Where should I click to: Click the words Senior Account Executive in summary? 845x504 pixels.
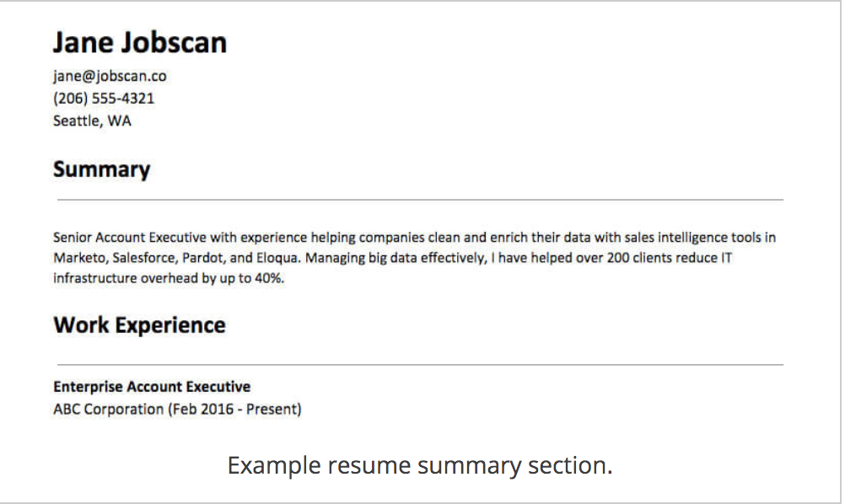coord(130,238)
